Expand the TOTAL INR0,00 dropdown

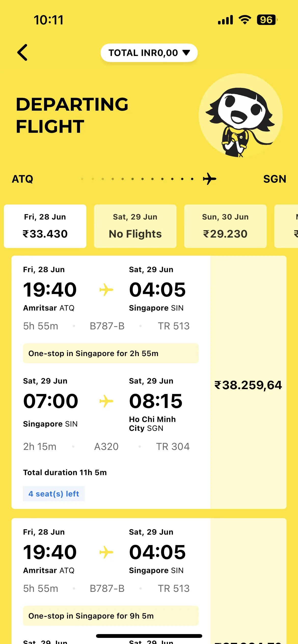(149, 53)
